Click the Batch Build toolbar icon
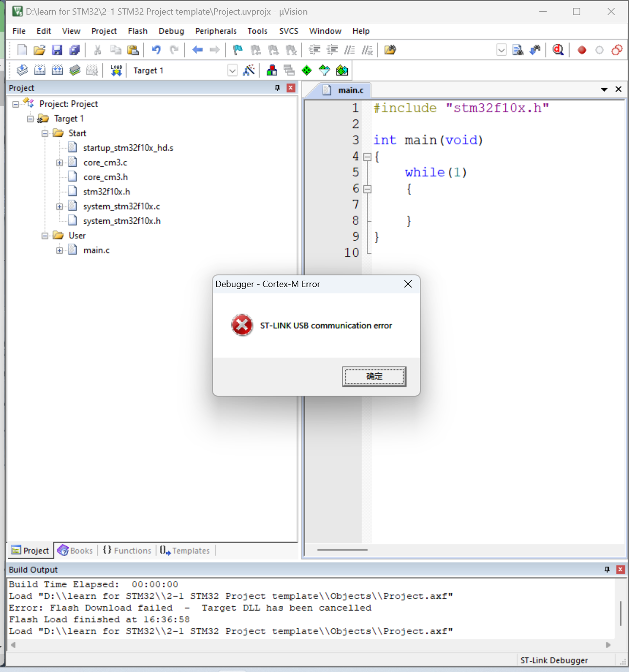 pos(75,70)
